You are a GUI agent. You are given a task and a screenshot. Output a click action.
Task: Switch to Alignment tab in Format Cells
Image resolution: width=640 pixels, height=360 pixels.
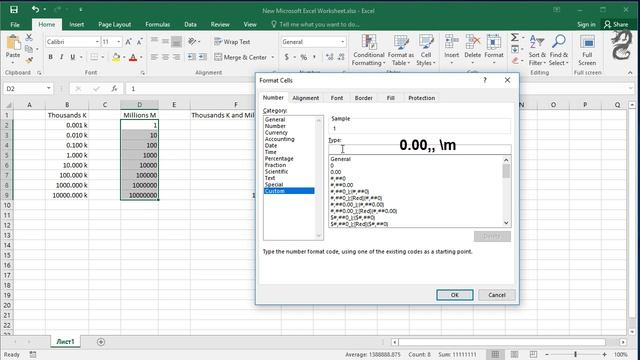click(305, 98)
